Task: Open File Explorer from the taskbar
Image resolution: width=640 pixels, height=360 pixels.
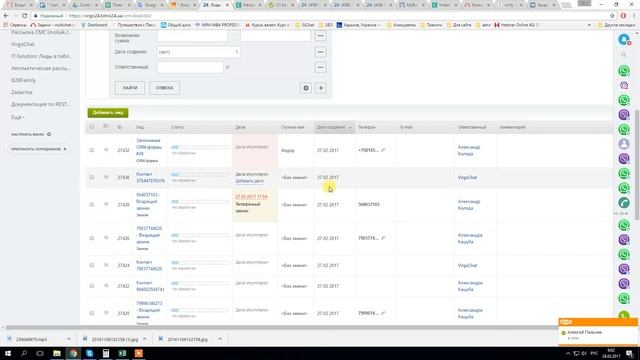Action: coord(57,353)
